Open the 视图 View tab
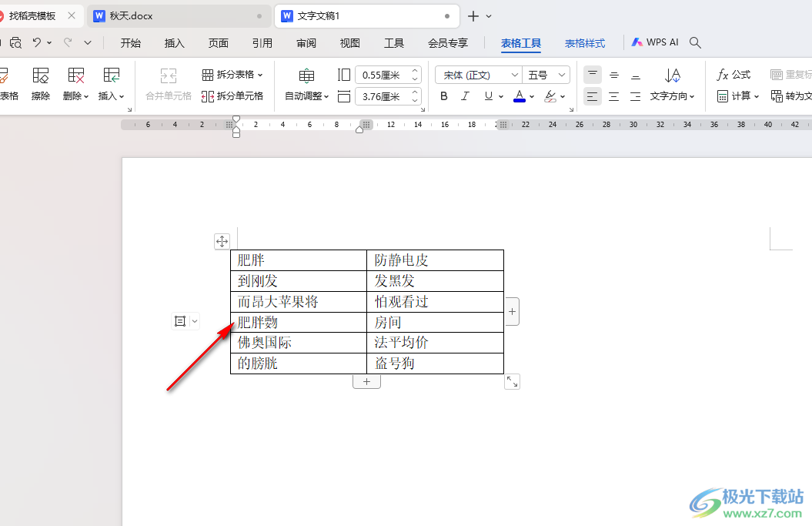This screenshot has height=526, width=812. [x=350, y=43]
